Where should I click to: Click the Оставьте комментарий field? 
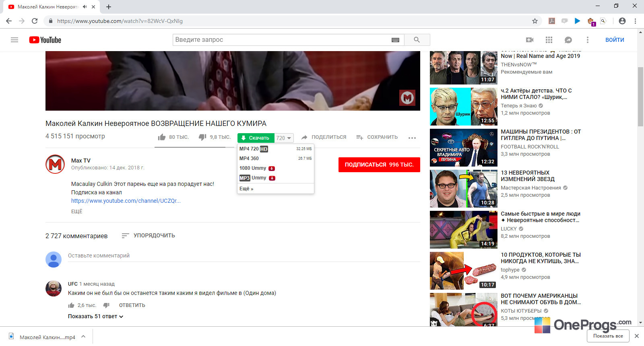pyautogui.click(x=244, y=255)
